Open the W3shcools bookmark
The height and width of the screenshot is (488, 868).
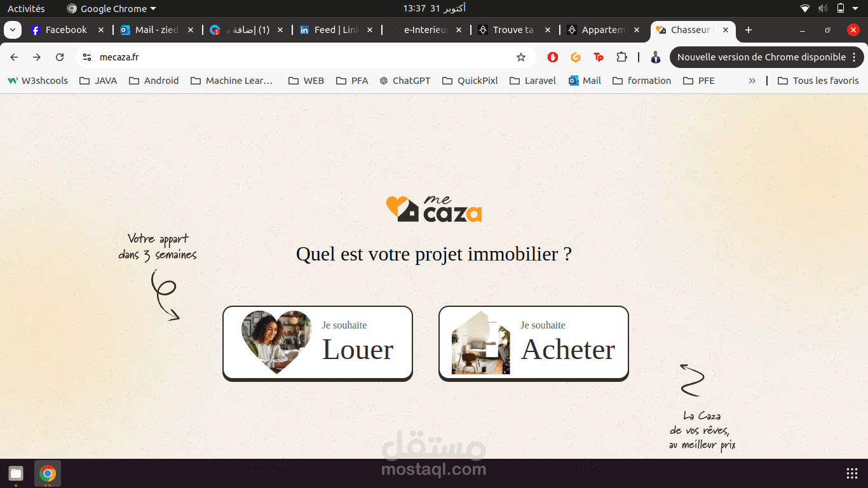click(x=38, y=81)
